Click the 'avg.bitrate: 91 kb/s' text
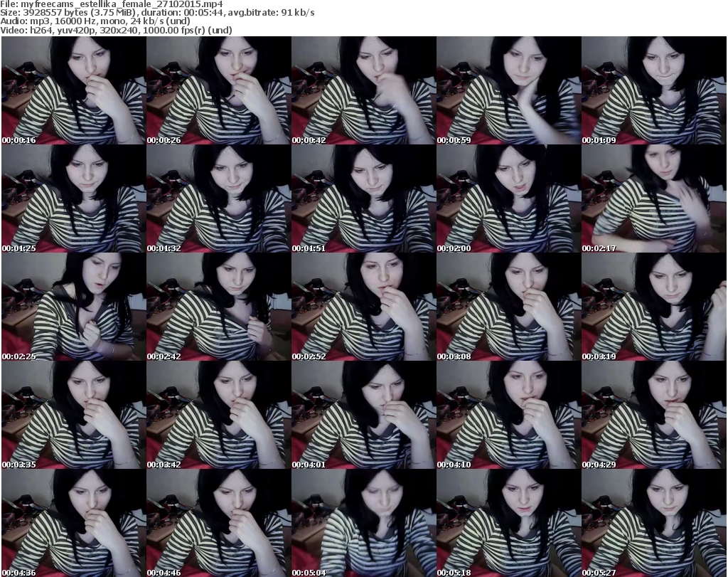This screenshot has width=728, height=577. 271,13
